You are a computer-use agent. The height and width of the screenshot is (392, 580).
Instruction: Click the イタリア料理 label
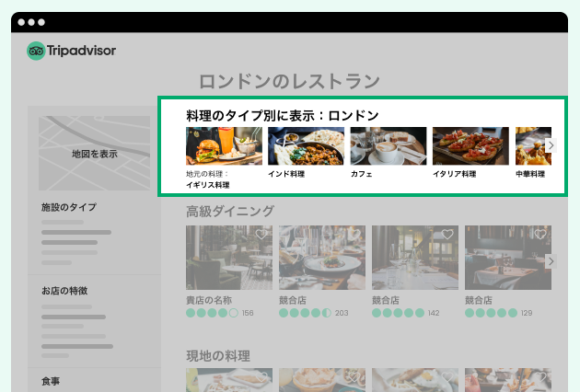pyautogui.click(x=455, y=174)
